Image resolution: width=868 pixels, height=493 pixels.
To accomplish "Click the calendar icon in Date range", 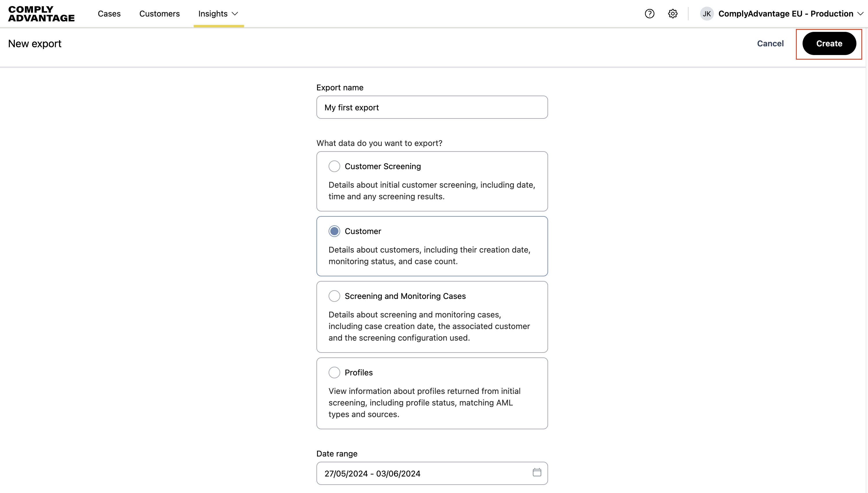I will [537, 472].
